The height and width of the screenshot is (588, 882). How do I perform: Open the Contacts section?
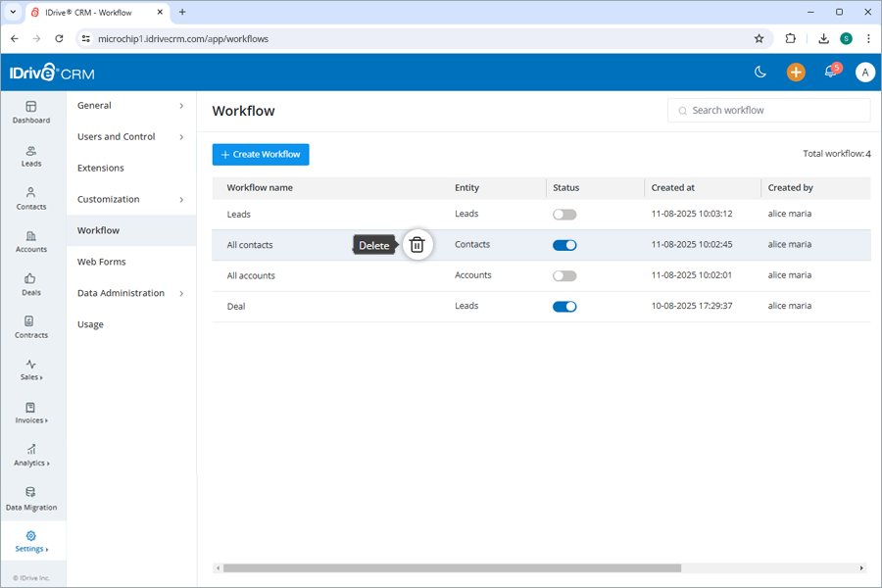[31, 201]
